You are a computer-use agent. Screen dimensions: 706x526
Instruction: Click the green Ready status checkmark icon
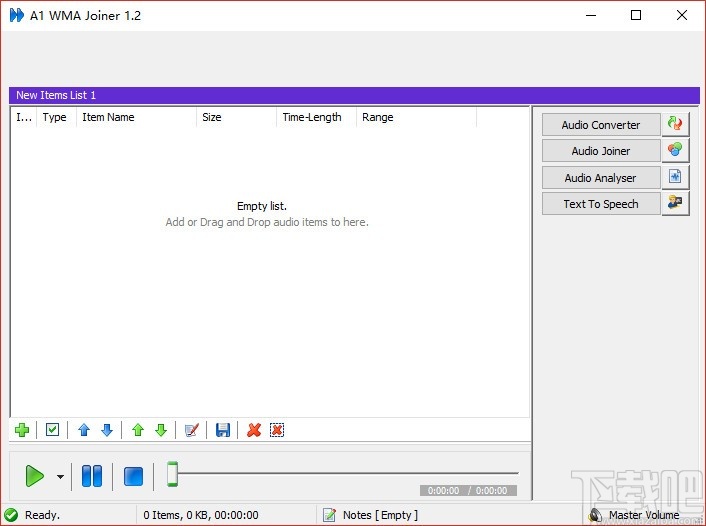(x=11, y=515)
